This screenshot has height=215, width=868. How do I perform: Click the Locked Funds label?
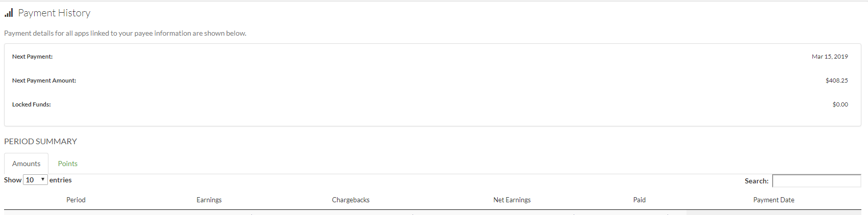coord(32,104)
